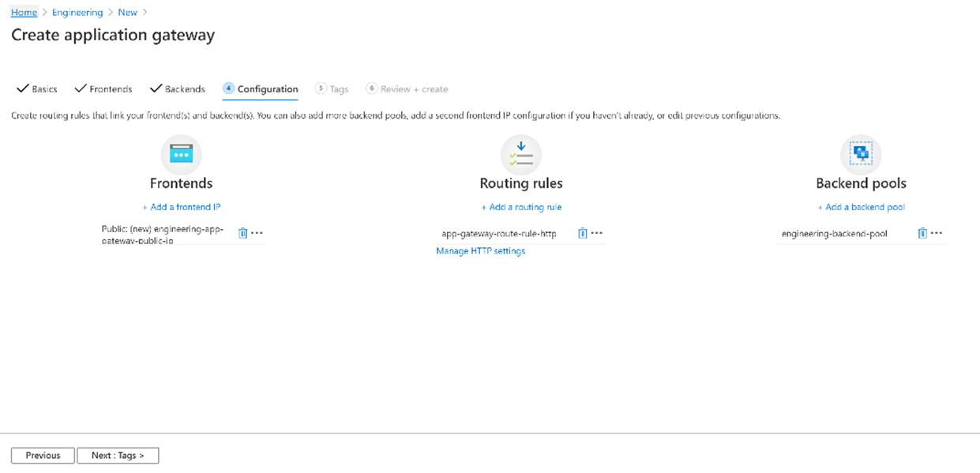Open more options for app-gateway-route-rule-http
This screenshot has height=473, width=980.
597,233
